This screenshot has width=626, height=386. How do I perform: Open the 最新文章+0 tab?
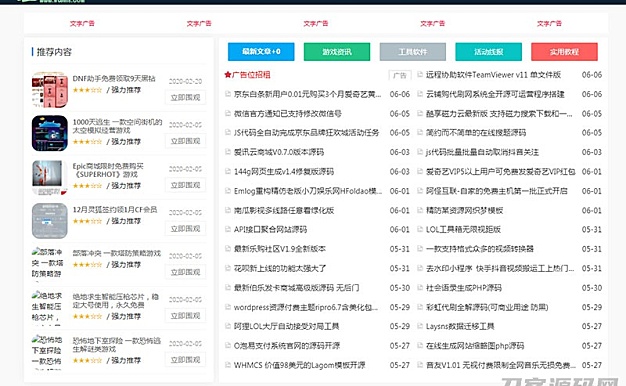pyautogui.click(x=261, y=52)
